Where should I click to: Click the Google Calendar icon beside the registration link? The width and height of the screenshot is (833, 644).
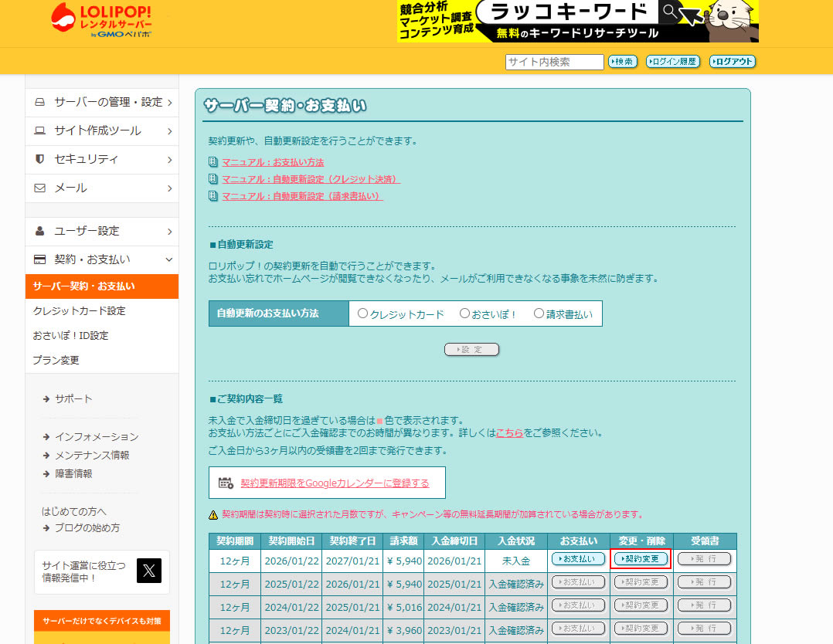tap(225, 482)
